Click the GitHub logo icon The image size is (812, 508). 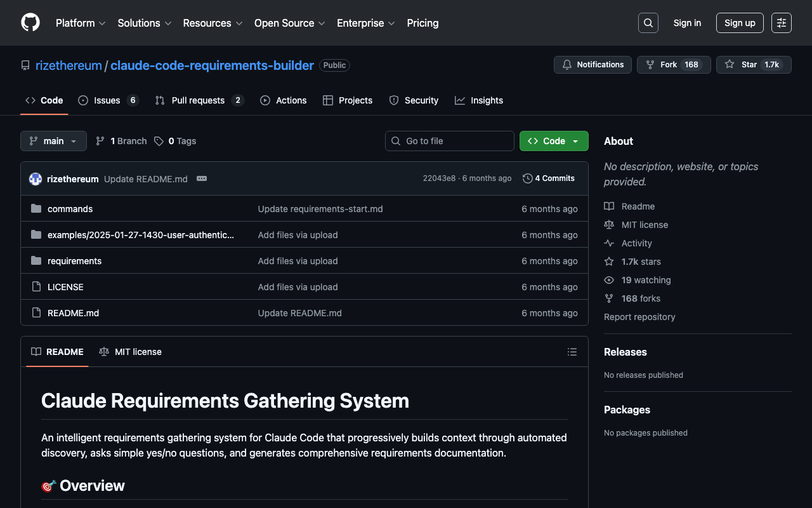click(x=30, y=23)
